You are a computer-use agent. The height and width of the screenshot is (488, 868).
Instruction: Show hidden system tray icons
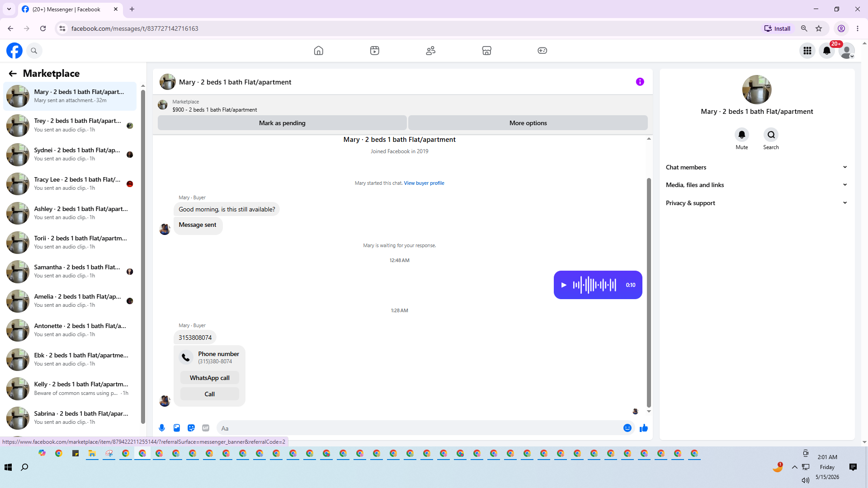pyautogui.click(x=795, y=467)
